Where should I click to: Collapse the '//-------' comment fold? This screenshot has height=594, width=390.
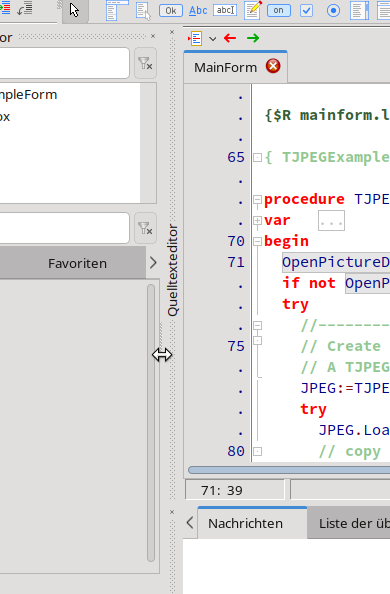257,325
